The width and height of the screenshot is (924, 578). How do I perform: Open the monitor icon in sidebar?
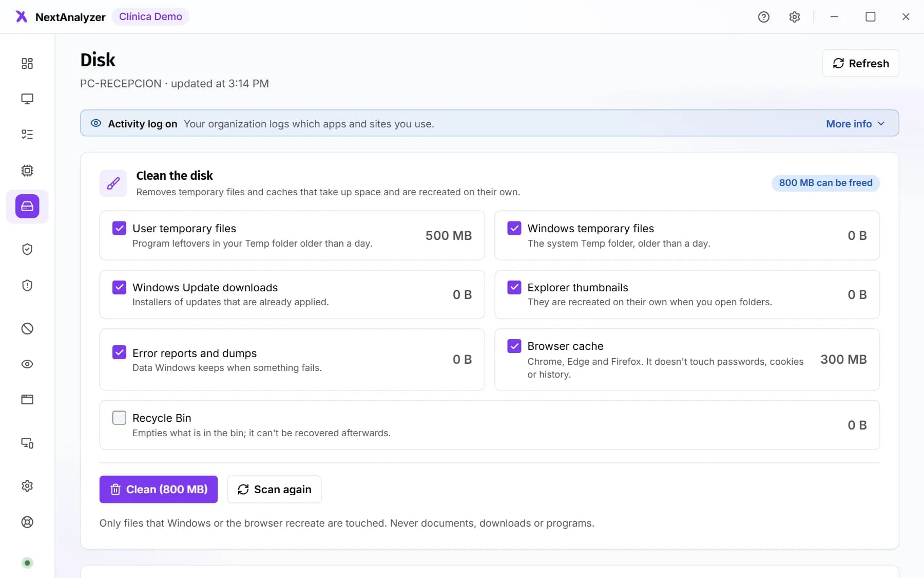point(27,99)
